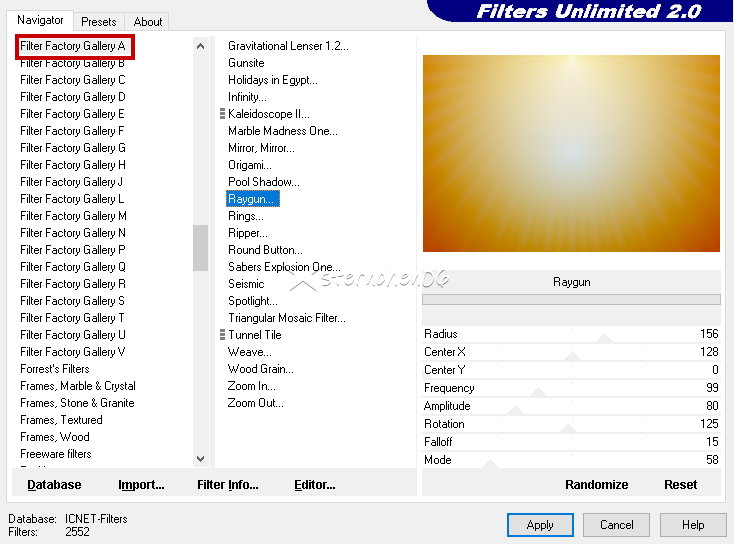Apply the Raygun filter
This screenshot has width=734, height=544.
pyautogui.click(x=540, y=525)
